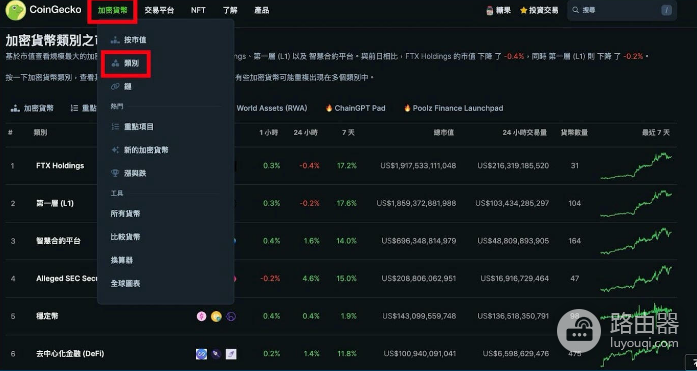
Task: Open 漲與跌 with the trophy icon
Action: click(x=128, y=173)
